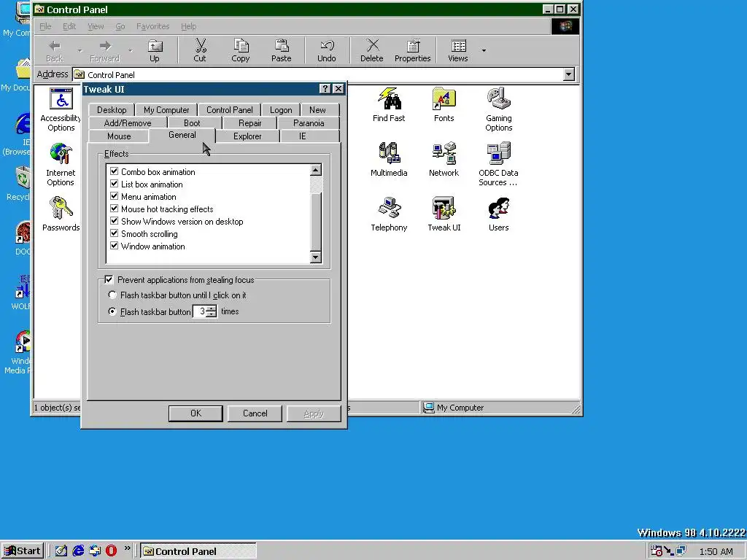Uncheck Window animation
The height and width of the screenshot is (560, 747).
tap(114, 246)
